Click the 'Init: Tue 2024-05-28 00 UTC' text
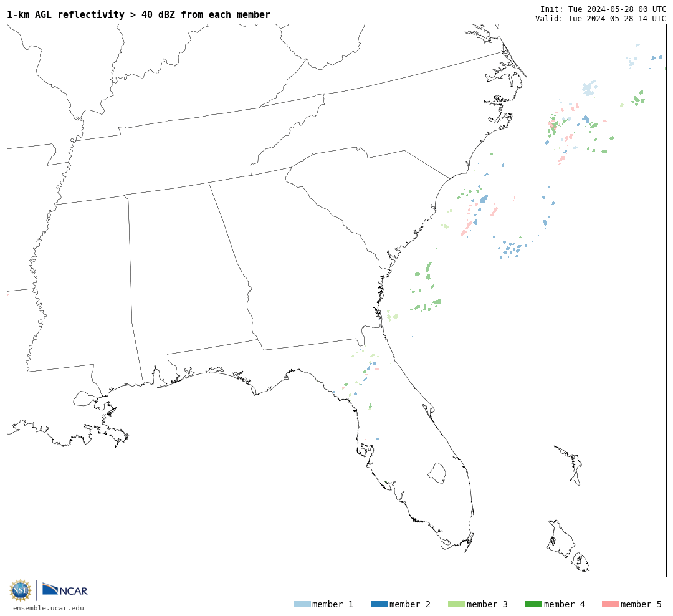673x616 pixels. click(603, 9)
